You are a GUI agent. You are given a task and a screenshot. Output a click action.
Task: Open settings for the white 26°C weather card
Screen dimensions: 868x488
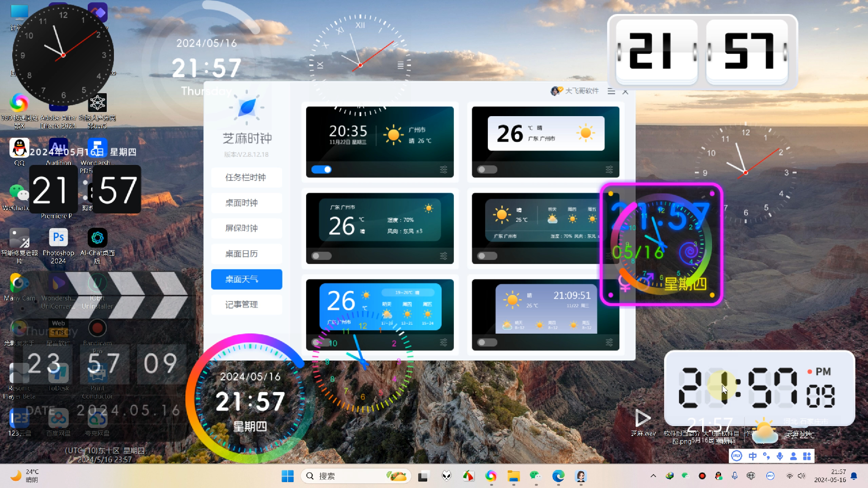click(609, 169)
